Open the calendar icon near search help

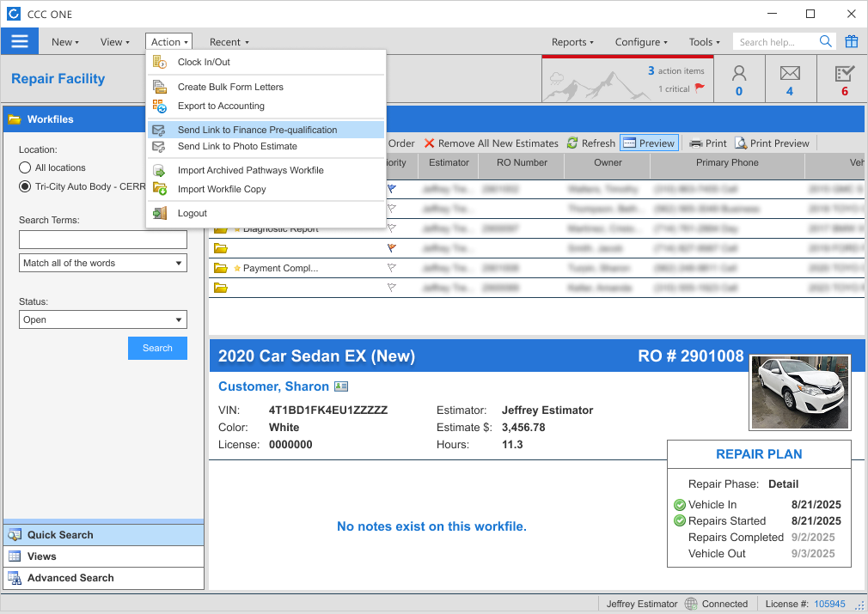click(850, 40)
